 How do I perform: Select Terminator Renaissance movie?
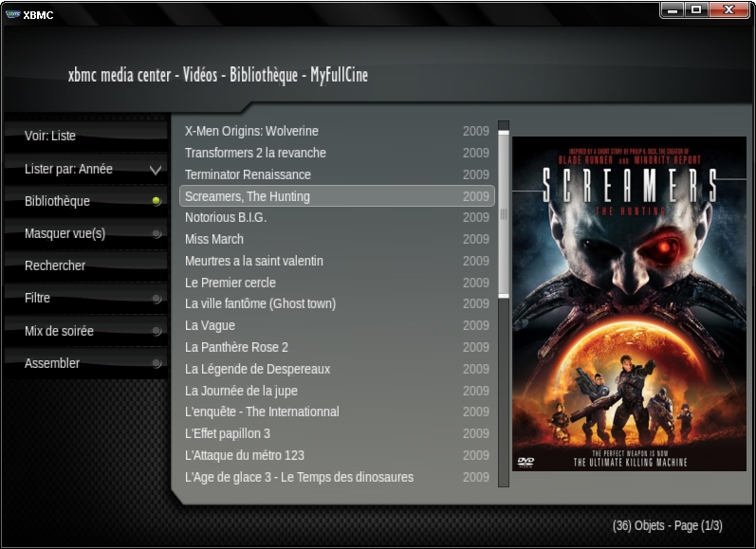pos(337,174)
